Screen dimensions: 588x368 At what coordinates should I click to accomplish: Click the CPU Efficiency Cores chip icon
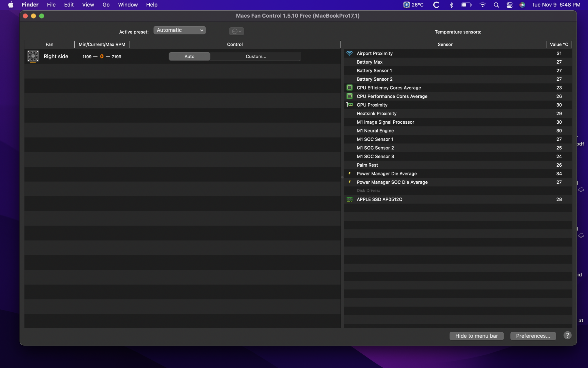tap(349, 88)
